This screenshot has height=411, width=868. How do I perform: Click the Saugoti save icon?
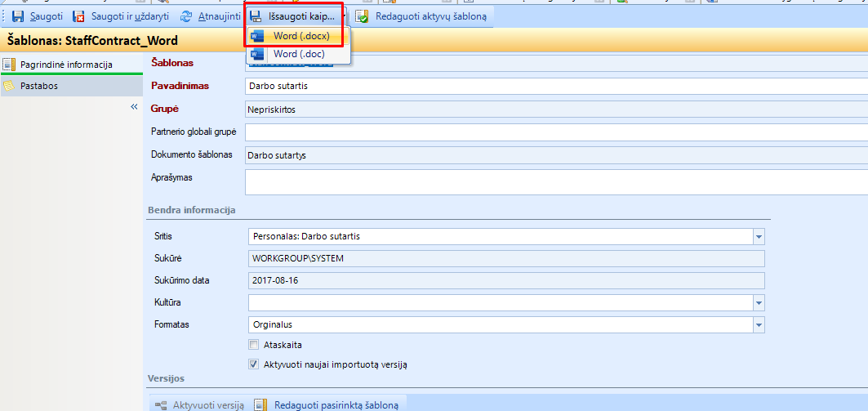pyautogui.click(x=17, y=16)
